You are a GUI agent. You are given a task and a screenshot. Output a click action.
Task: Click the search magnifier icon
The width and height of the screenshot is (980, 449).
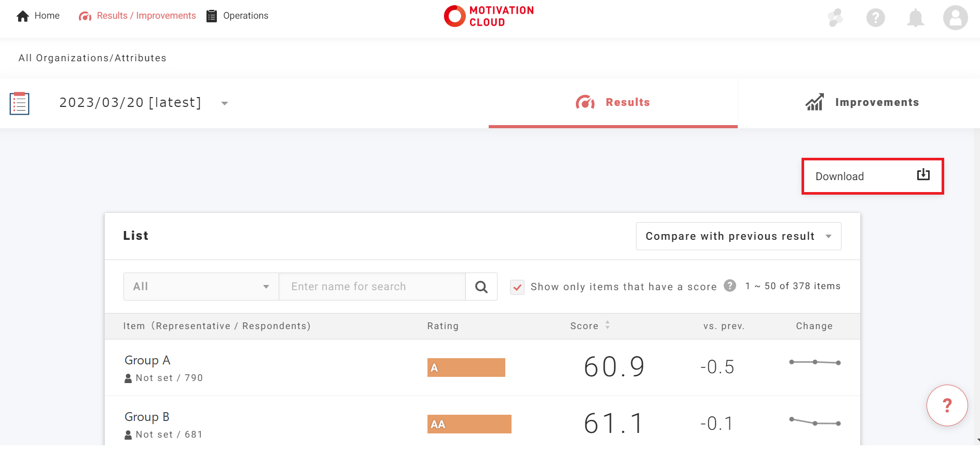tap(481, 287)
